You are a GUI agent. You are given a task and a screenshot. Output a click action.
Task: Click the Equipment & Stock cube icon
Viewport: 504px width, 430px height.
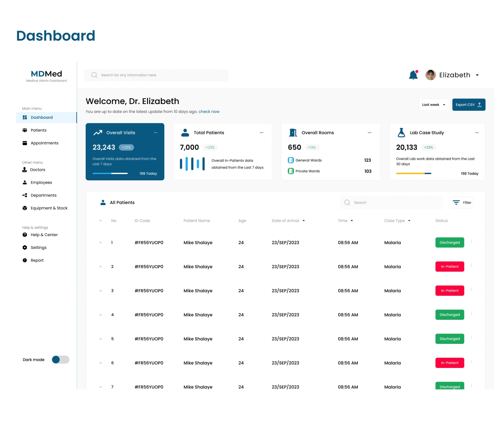[x=25, y=208]
